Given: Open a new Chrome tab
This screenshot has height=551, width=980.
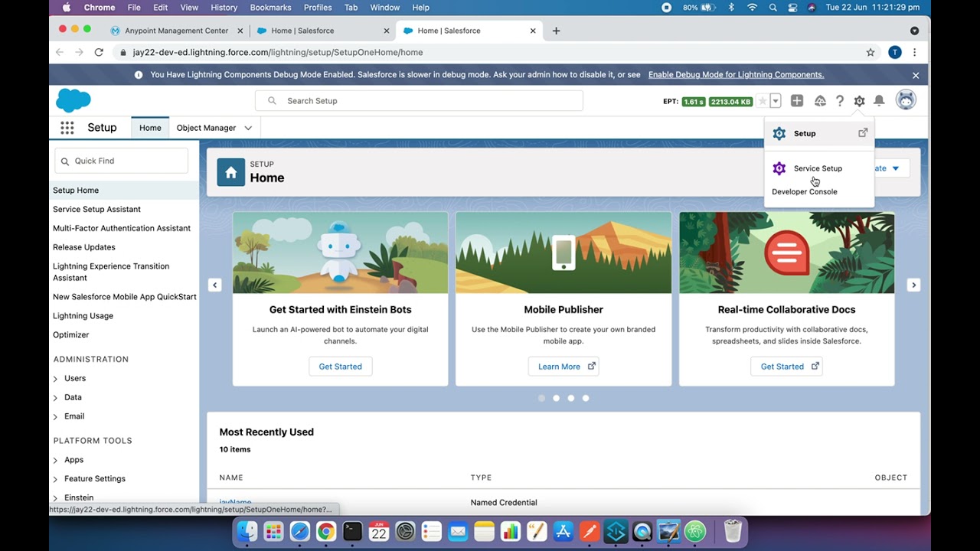Looking at the screenshot, I should [x=557, y=31].
